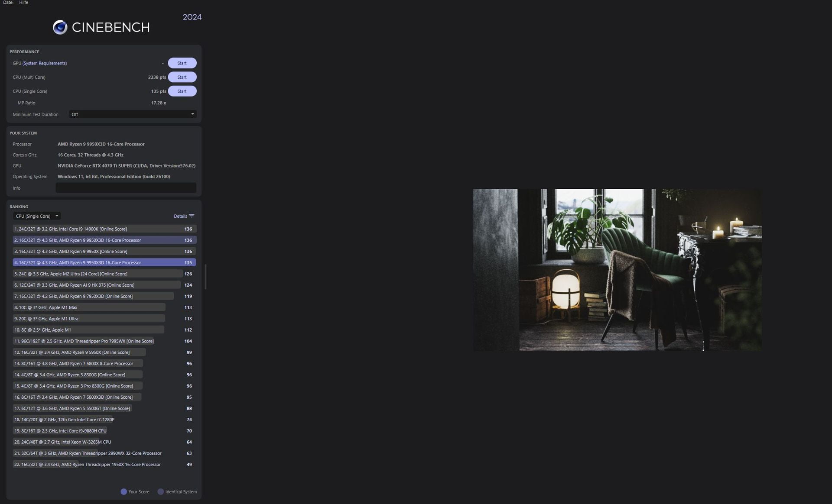The width and height of the screenshot is (832, 504).
Task: Open GPU System Requirements link
Action: tap(45, 63)
